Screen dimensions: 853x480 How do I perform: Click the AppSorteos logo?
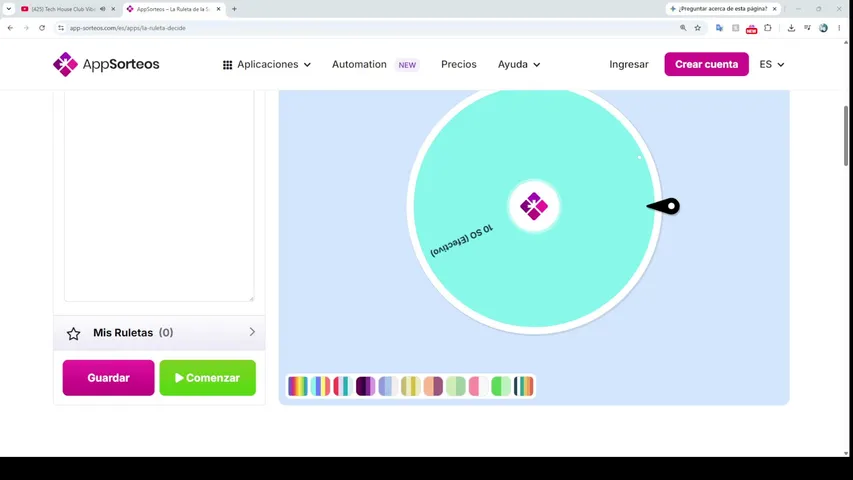(106, 64)
